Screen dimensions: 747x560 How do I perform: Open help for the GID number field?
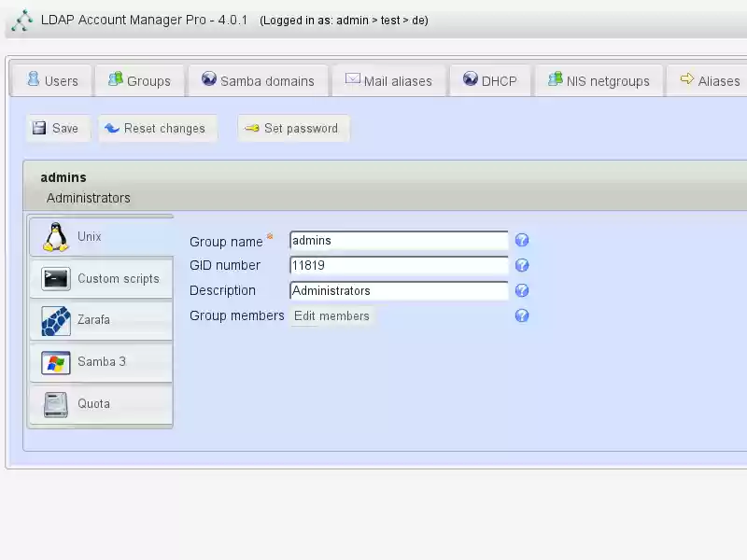(x=522, y=265)
